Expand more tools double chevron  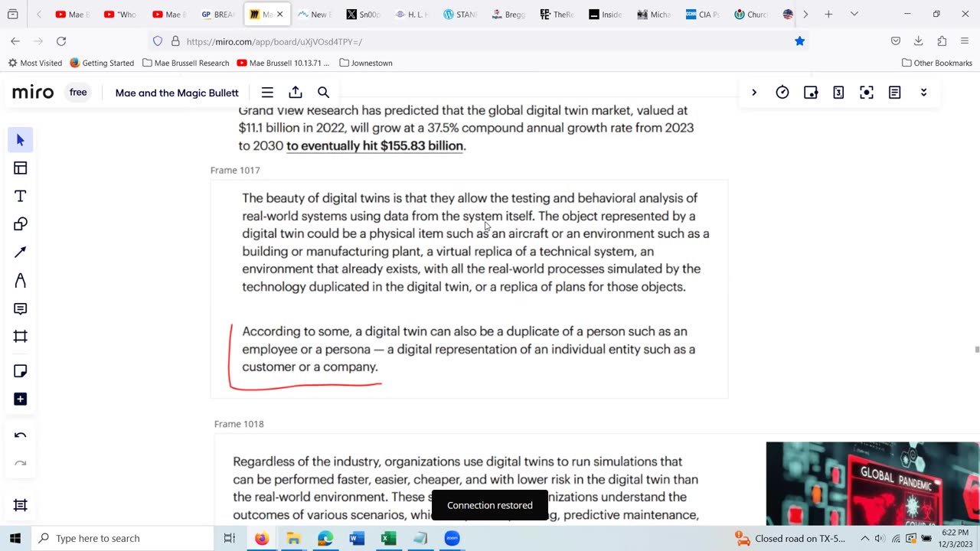pos(923,93)
